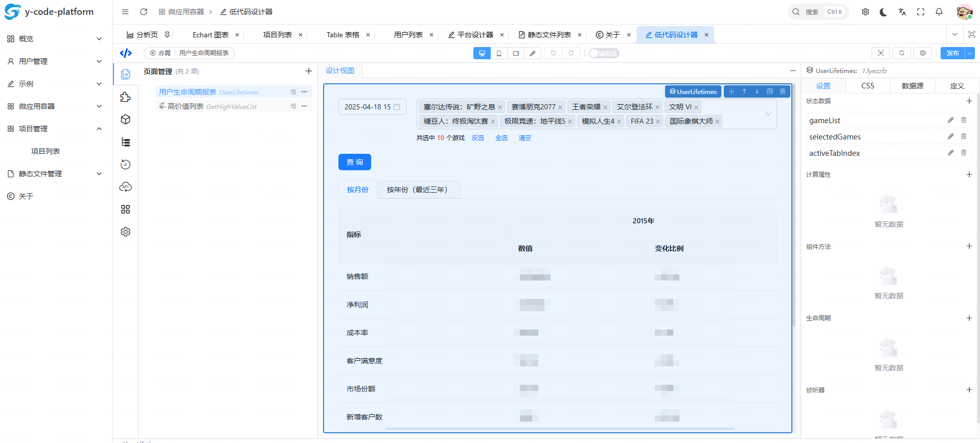Viewport: 980px width, 443px height.
Task: Remove the 王者荣耀 tag from game selection
Action: coord(605,107)
